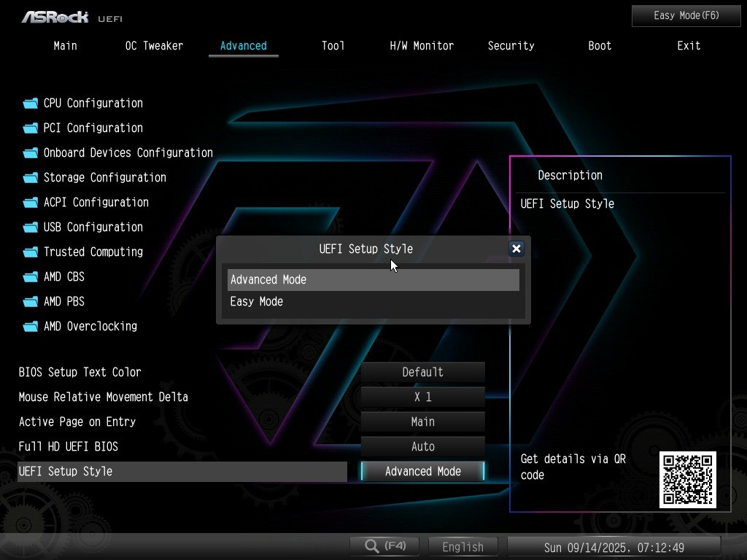
Task: Open Full HD UEFI BIOS dropdown
Action: pyautogui.click(x=422, y=446)
